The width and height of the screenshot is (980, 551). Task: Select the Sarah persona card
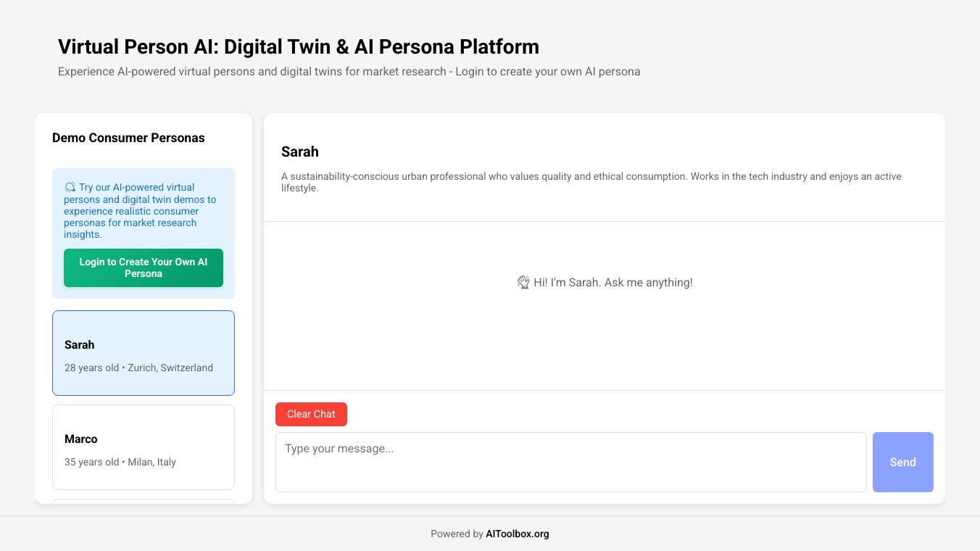point(144,353)
